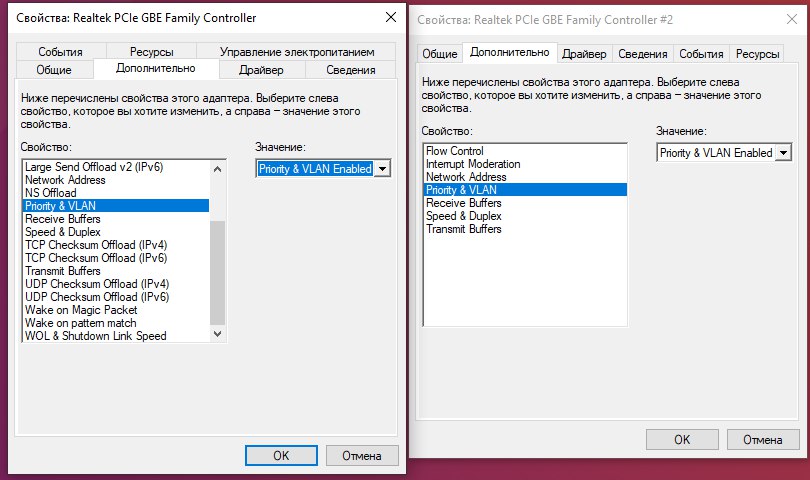The width and height of the screenshot is (810, 480).
Task: Switch to Общие tab in Controller #2 window
Action: tap(440, 54)
